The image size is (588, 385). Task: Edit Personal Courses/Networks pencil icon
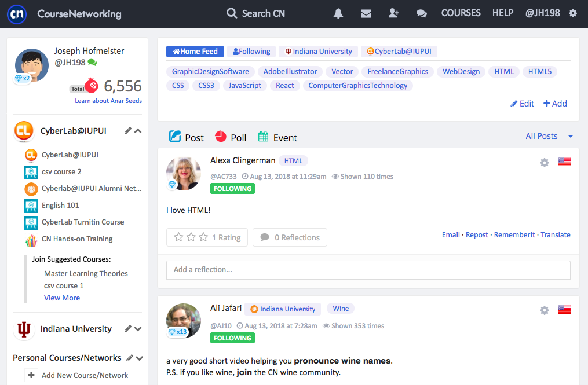pos(130,358)
